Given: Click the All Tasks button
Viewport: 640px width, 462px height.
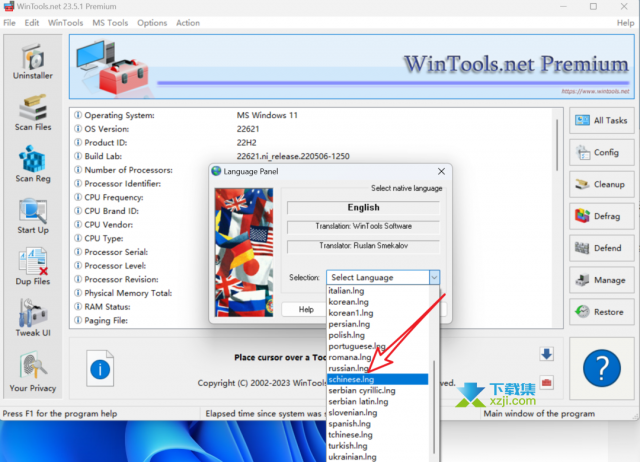Looking at the screenshot, I should pyautogui.click(x=602, y=120).
